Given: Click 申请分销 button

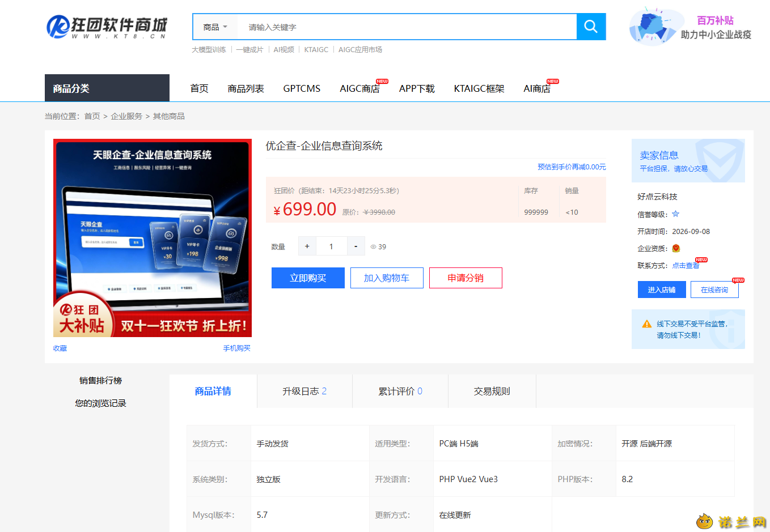Looking at the screenshot, I should coord(466,278).
